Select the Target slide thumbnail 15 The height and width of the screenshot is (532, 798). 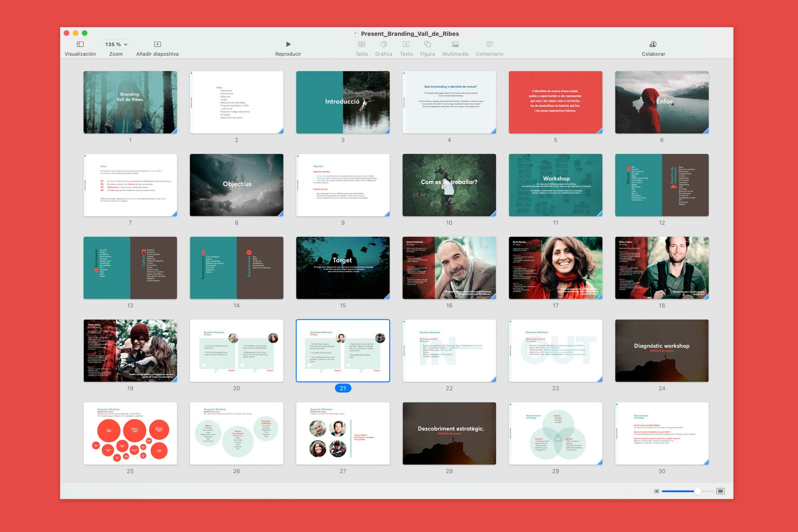click(x=343, y=268)
